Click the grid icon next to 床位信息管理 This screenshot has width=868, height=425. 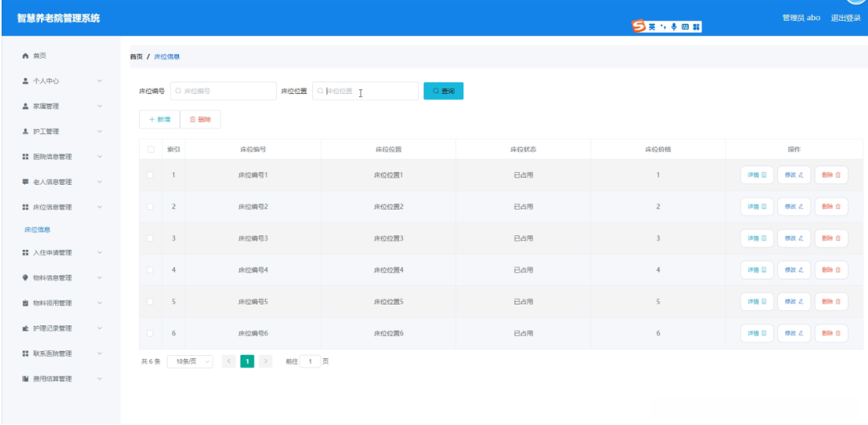point(25,207)
